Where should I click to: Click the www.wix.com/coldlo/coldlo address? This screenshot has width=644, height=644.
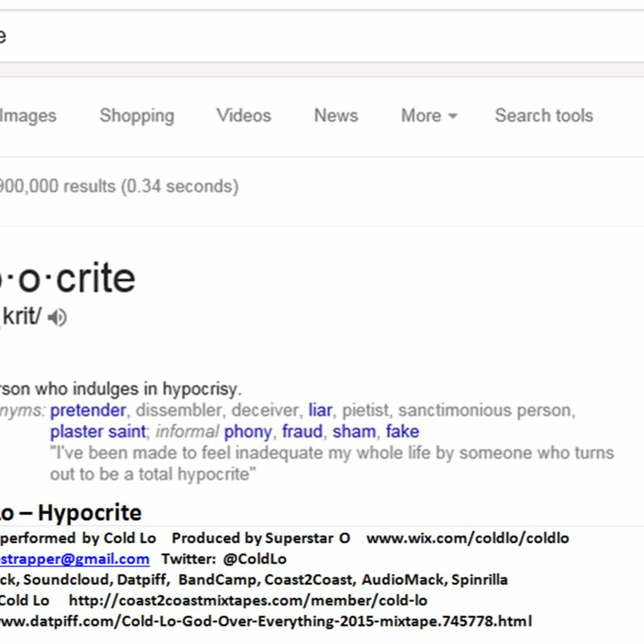(468, 538)
